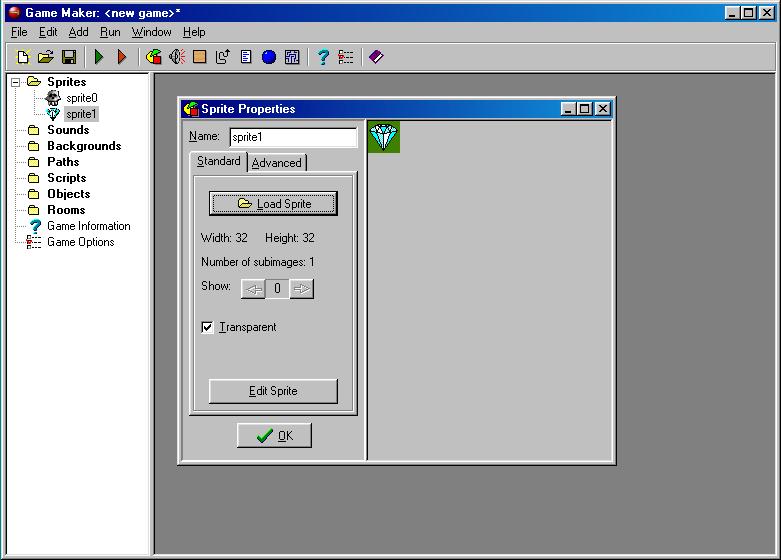Open the Add menu
The image size is (781, 560).
(x=78, y=32)
